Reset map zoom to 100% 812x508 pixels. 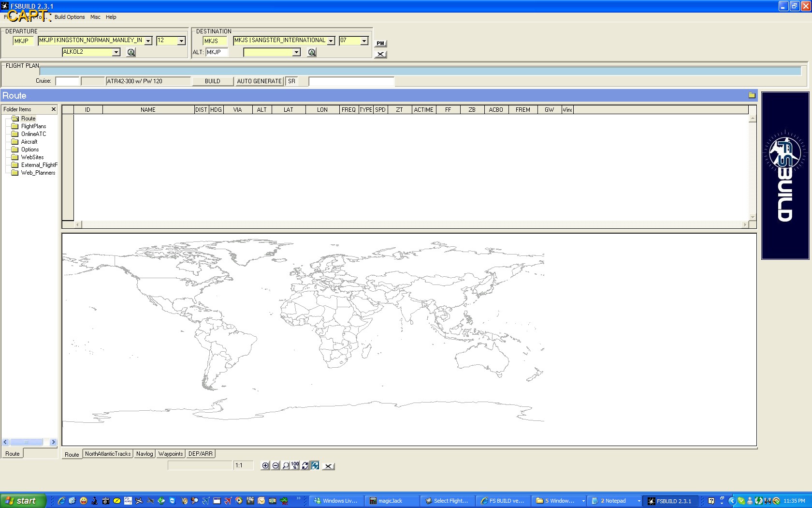click(x=295, y=465)
